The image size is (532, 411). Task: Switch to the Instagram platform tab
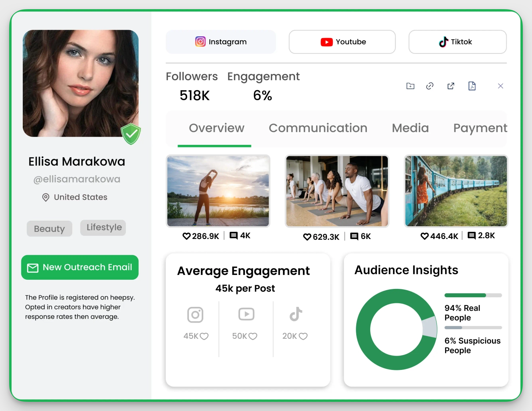221,42
